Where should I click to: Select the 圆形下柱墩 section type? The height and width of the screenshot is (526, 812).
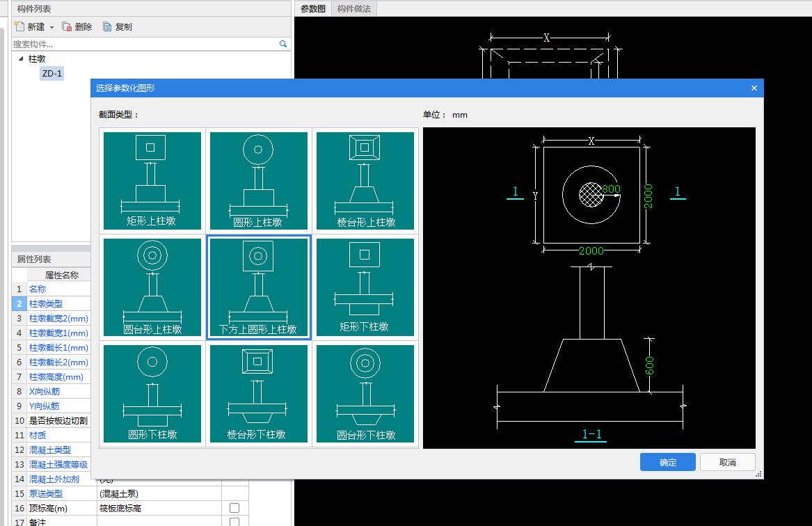point(152,394)
